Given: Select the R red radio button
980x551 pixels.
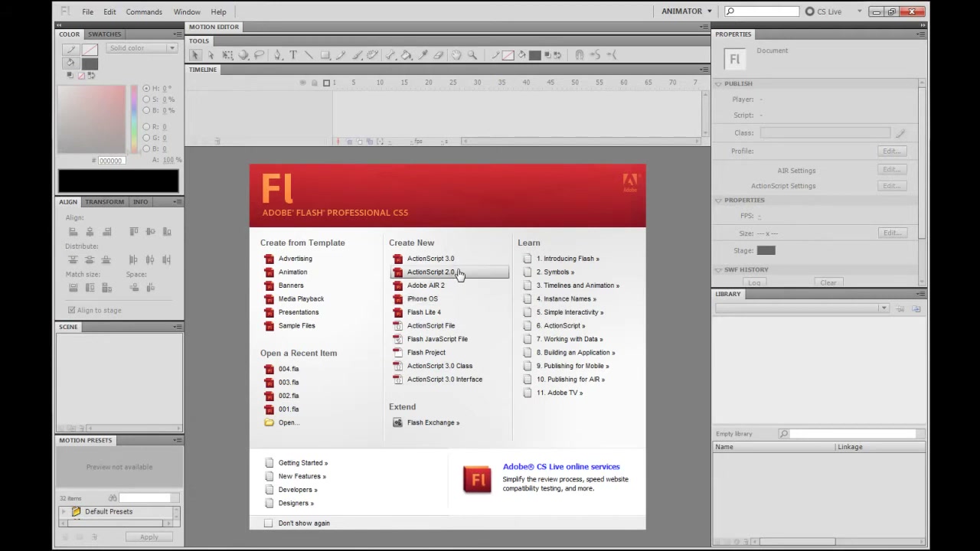Looking at the screenshot, I should point(145,126).
